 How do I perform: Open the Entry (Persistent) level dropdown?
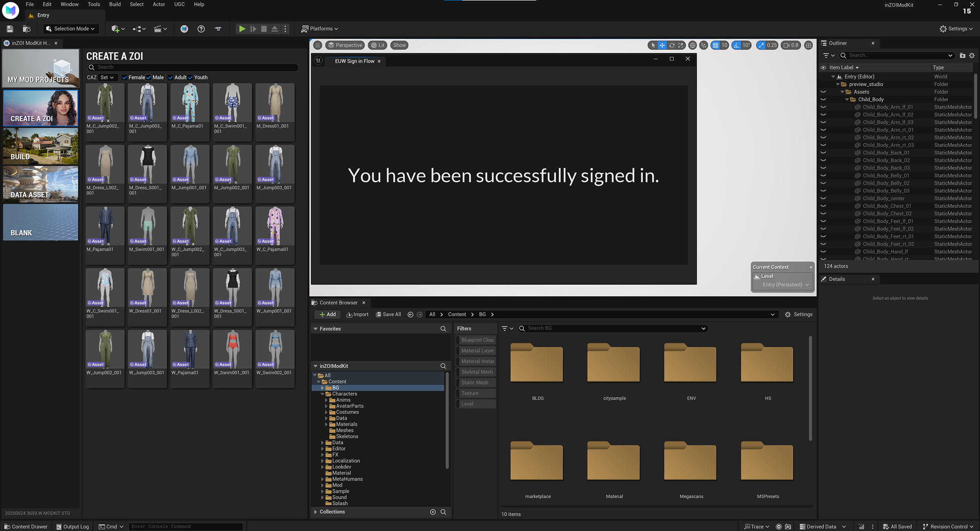(785, 285)
